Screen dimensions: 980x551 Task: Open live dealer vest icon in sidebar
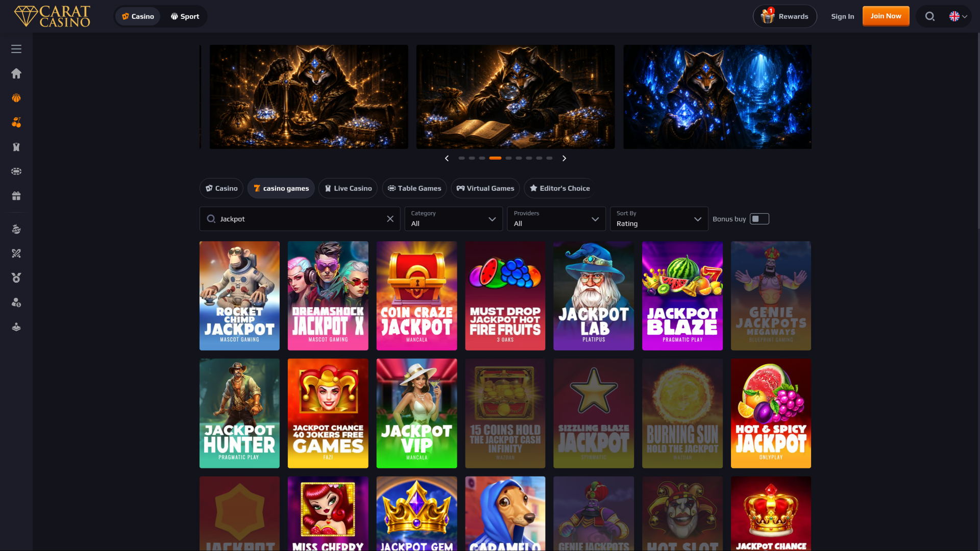point(16,147)
